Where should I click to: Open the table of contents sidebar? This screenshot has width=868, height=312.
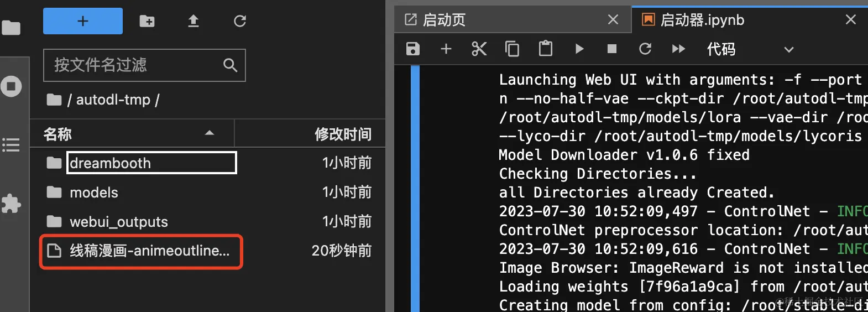(x=11, y=145)
